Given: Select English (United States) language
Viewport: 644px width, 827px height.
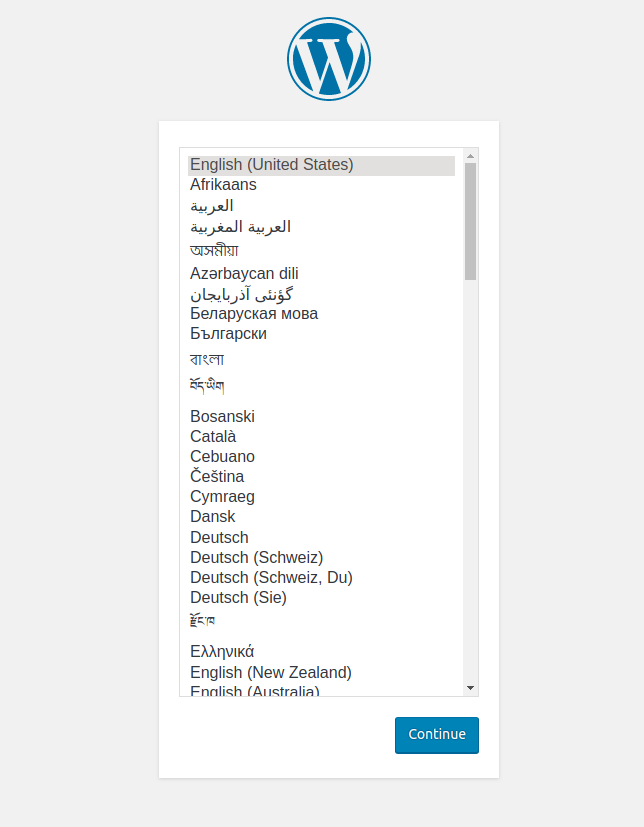Looking at the screenshot, I should (x=272, y=165).
